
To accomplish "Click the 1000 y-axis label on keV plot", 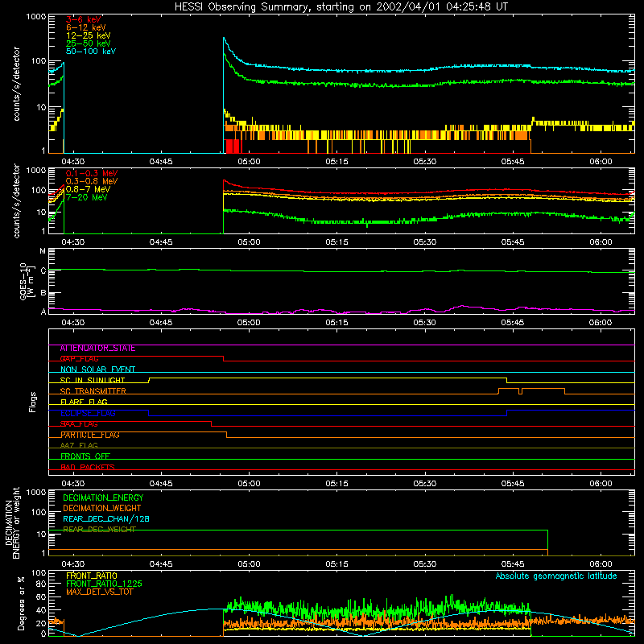I will coord(36,17).
